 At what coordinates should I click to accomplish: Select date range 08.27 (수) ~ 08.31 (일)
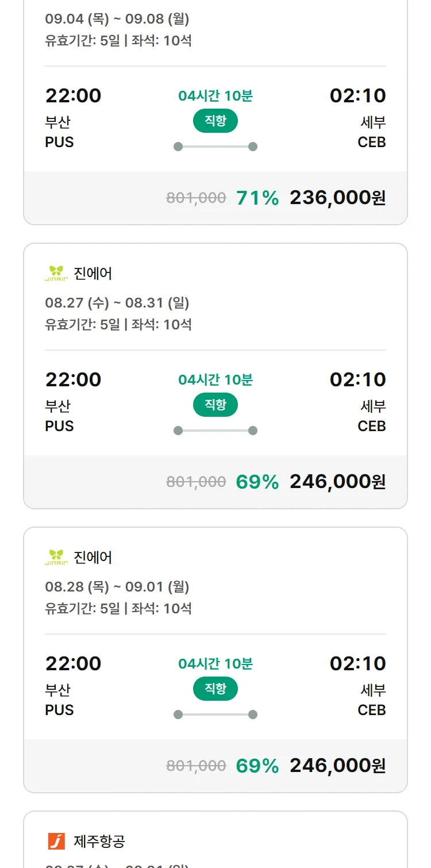click(117, 302)
